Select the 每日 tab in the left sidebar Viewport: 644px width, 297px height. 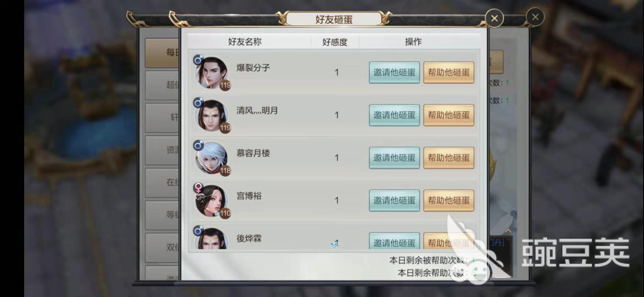click(x=162, y=53)
